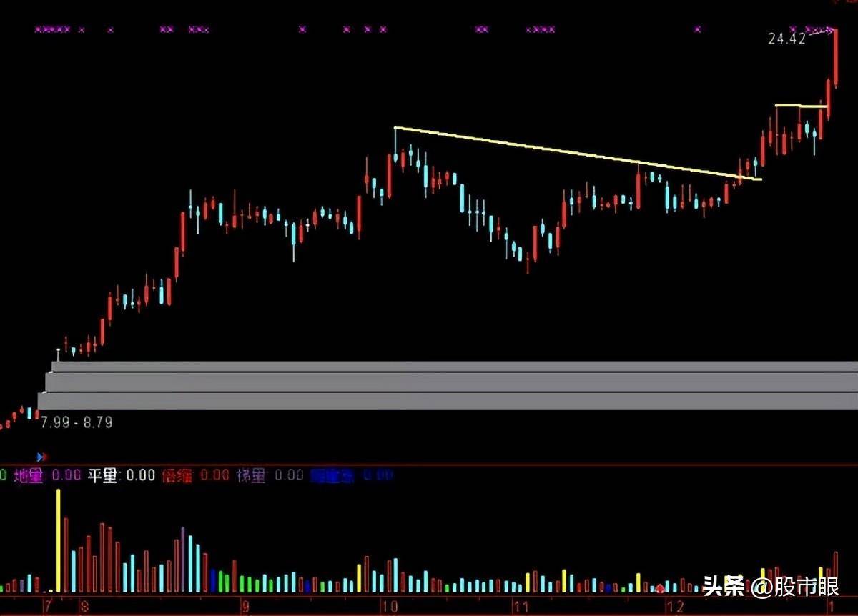Click the arrow pointing at the 24.42 high
The width and height of the screenshot is (858, 616).
822,31
